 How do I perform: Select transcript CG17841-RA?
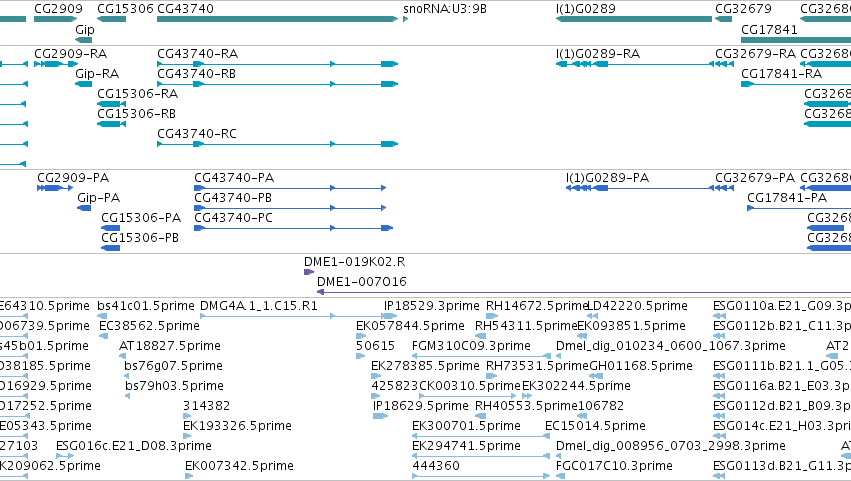coord(796,84)
